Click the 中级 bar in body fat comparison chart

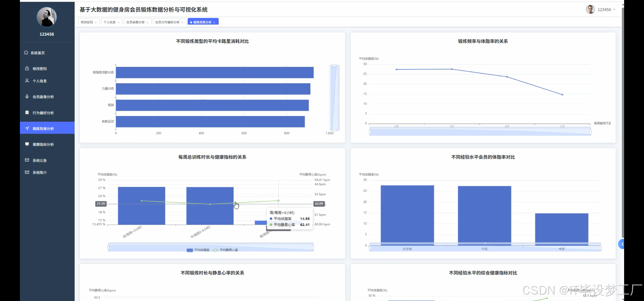(x=485, y=216)
